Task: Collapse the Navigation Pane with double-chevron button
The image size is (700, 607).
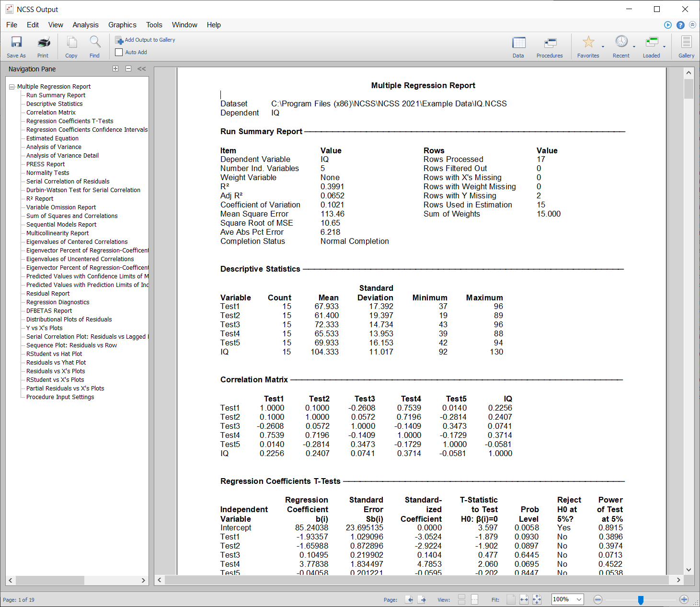Action: click(141, 69)
